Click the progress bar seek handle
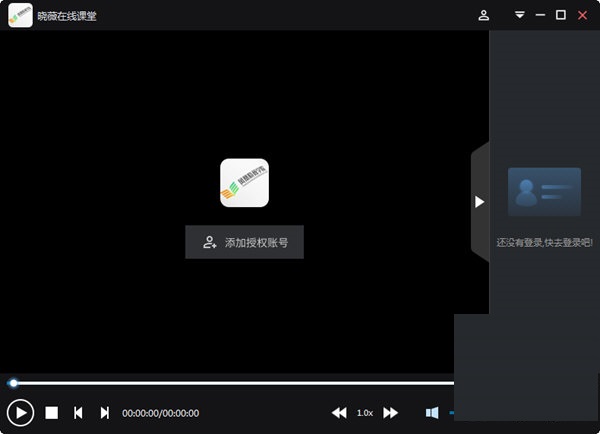The width and height of the screenshot is (600, 434). pos(13,383)
